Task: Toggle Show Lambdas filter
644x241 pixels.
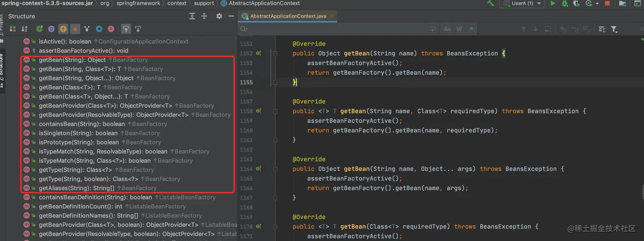Action: [x=111, y=29]
